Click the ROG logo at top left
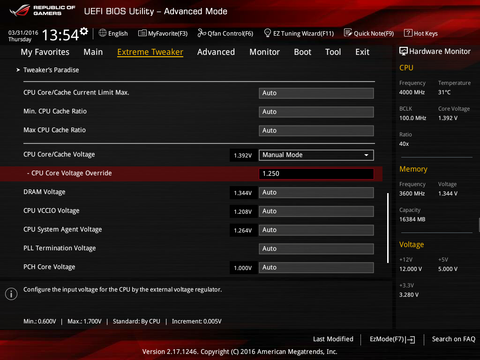480x360 pixels. click(x=20, y=11)
